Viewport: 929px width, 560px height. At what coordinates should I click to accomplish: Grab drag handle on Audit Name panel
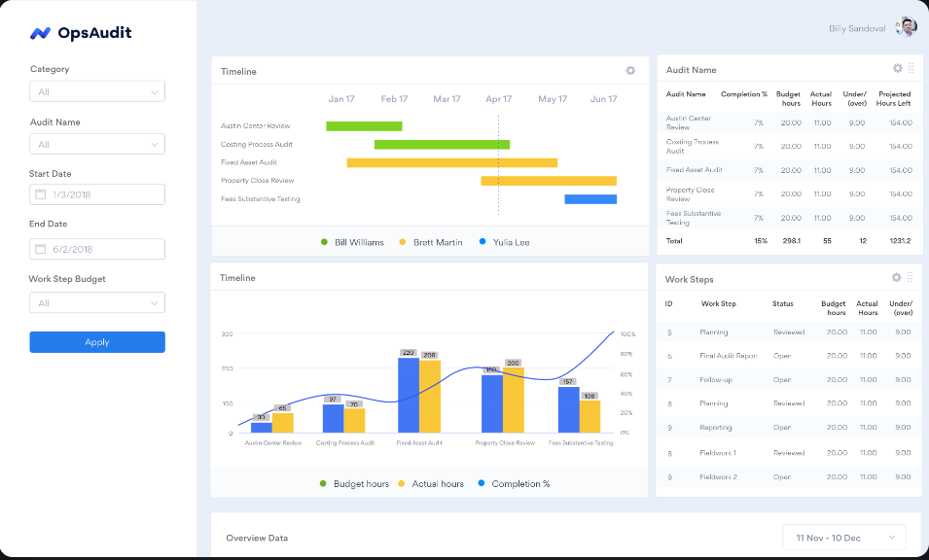[911, 68]
